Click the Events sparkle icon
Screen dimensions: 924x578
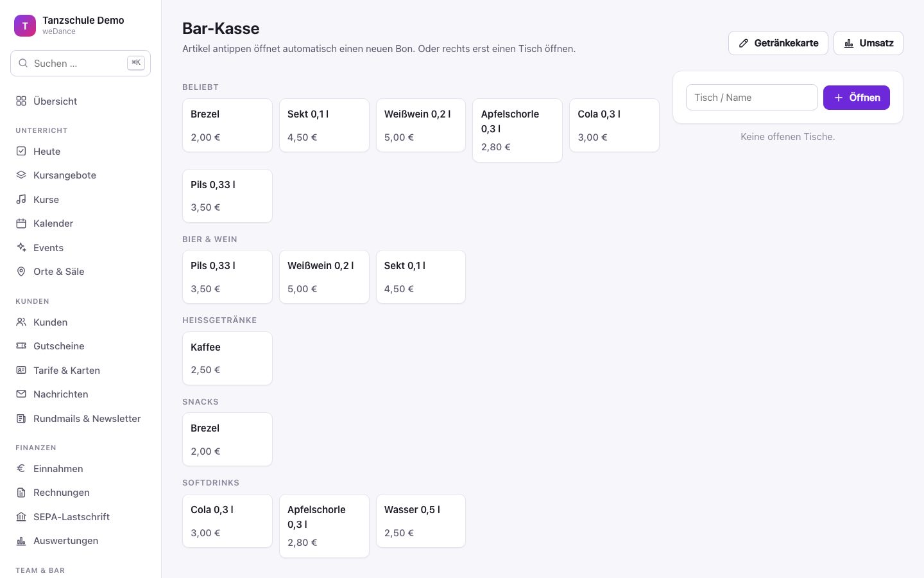pos(21,247)
